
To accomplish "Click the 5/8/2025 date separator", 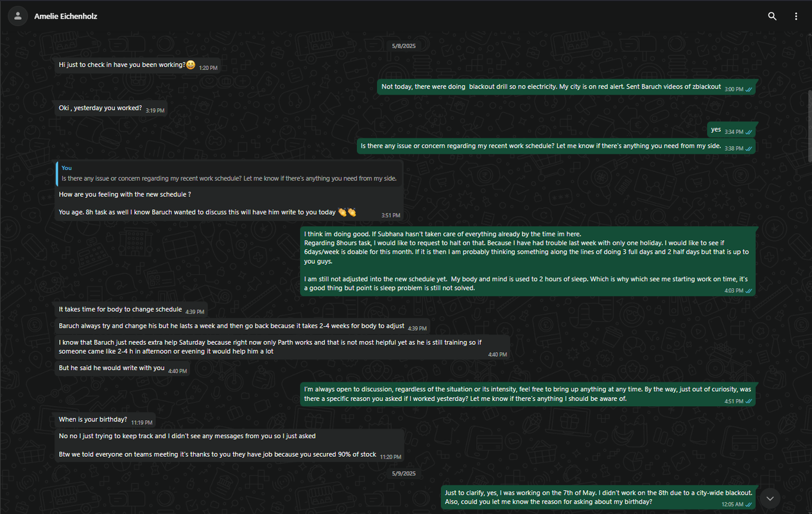I will [x=404, y=46].
